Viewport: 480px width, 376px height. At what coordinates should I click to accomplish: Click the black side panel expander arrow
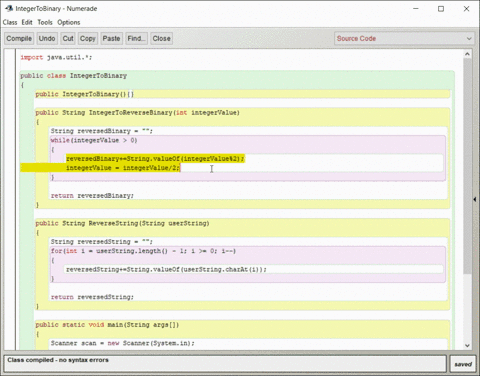[x=475, y=199]
